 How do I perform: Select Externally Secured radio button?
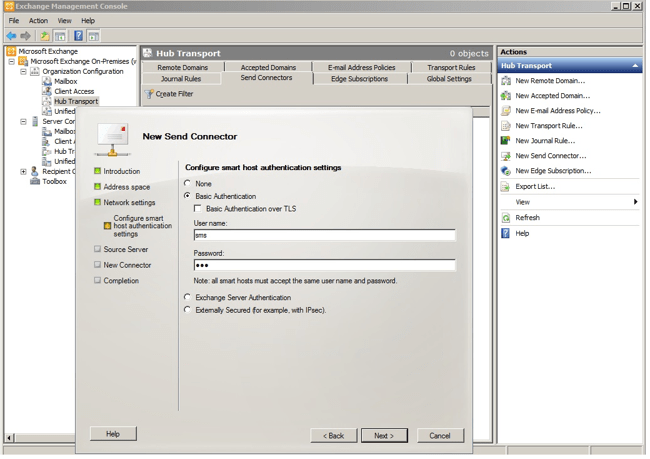pyautogui.click(x=188, y=310)
